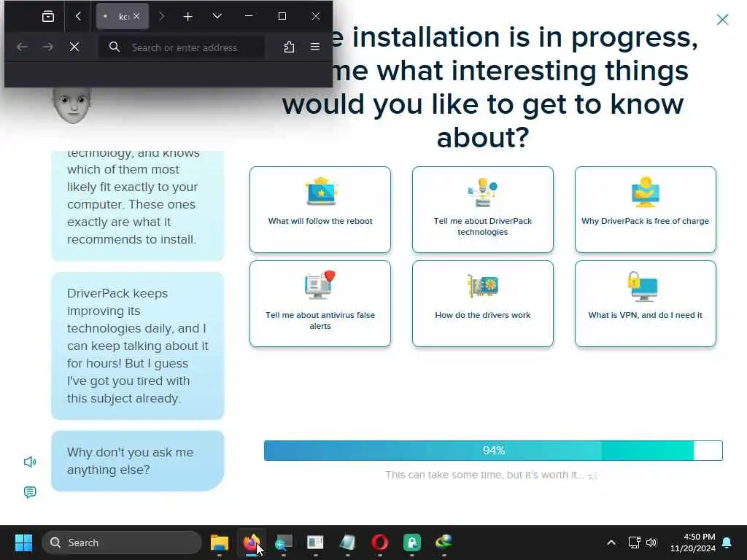Open the document window icon on the taskbar
Image resolution: width=747 pixels, height=560 pixels.
(315, 542)
